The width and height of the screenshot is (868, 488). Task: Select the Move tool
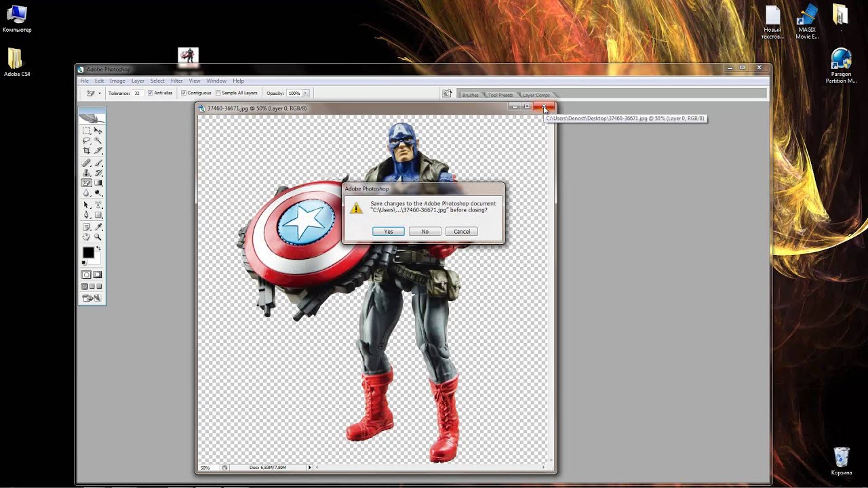tap(98, 130)
